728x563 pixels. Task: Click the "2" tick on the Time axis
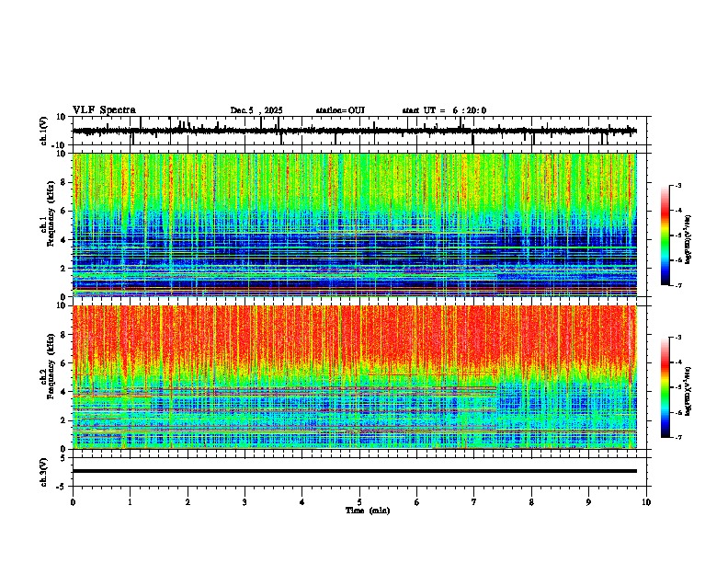pos(188,502)
